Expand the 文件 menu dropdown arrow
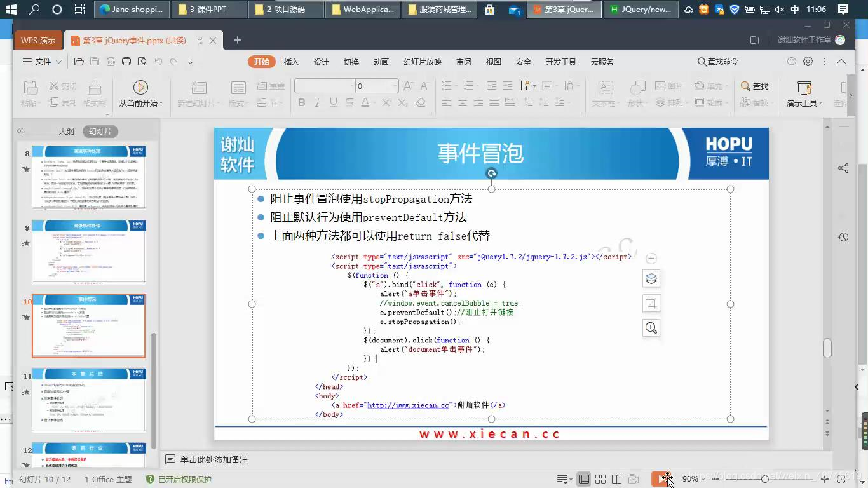The height and width of the screenshot is (488, 868). [58, 62]
